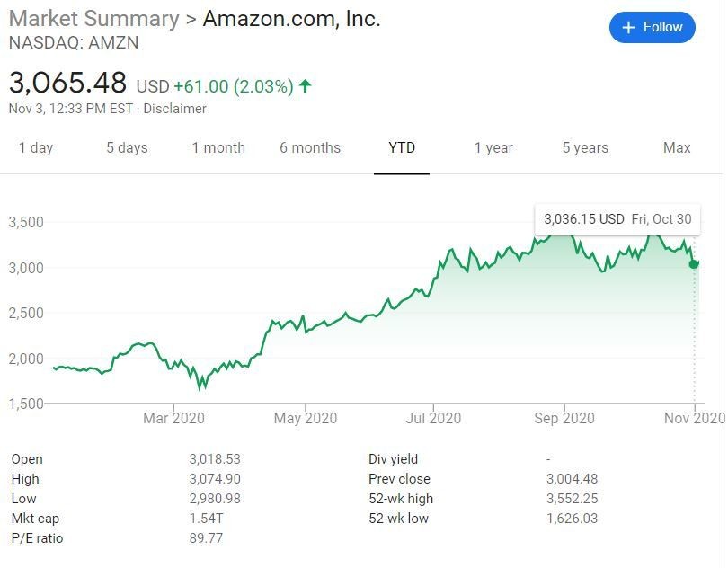This screenshot has width=728, height=568.
Task: Select the YTD tab
Action: tap(402, 147)
